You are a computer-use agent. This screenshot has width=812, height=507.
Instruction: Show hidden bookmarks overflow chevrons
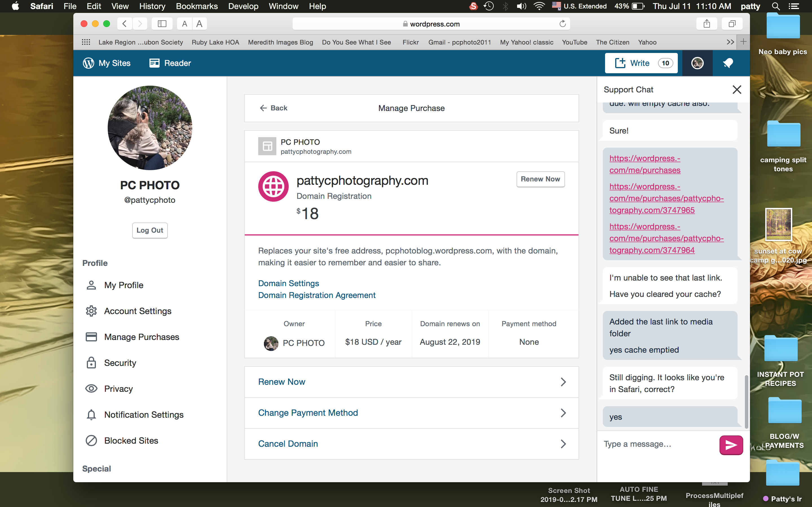(x=730, y=42)
